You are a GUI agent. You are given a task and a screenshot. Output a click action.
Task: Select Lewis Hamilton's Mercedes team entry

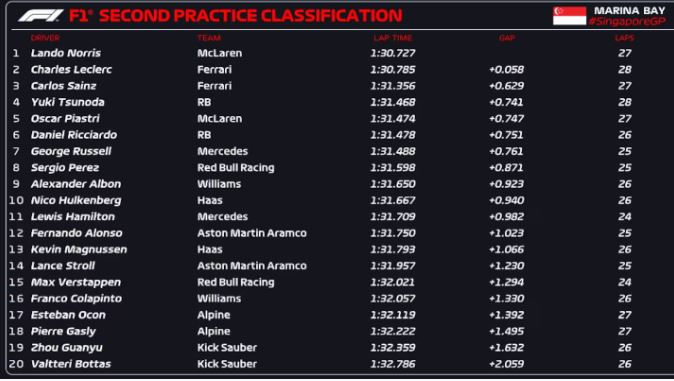tap(222, 216)
